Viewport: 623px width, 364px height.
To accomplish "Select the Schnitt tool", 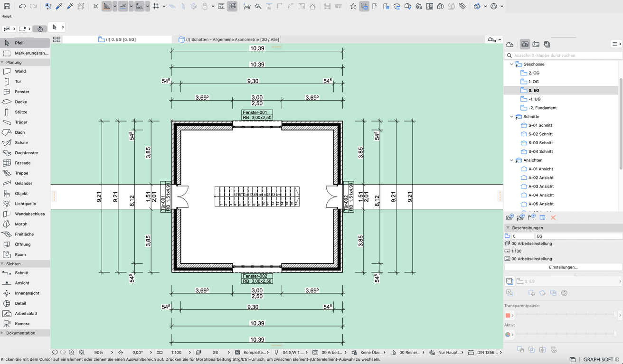I will [25, 273].
